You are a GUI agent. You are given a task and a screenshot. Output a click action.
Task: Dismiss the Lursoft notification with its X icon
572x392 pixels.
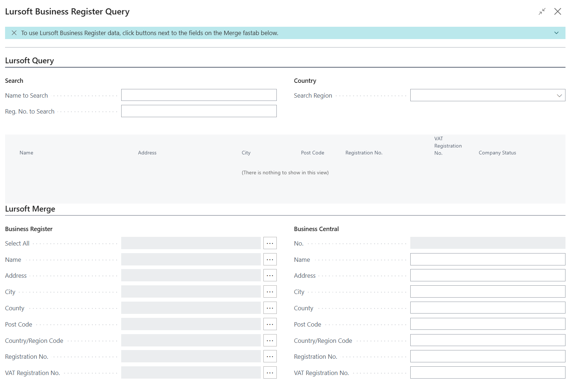tap(14, 33)
